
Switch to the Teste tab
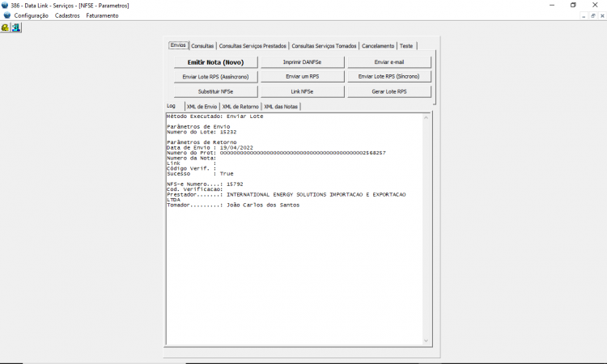click(x=406, y=46)
